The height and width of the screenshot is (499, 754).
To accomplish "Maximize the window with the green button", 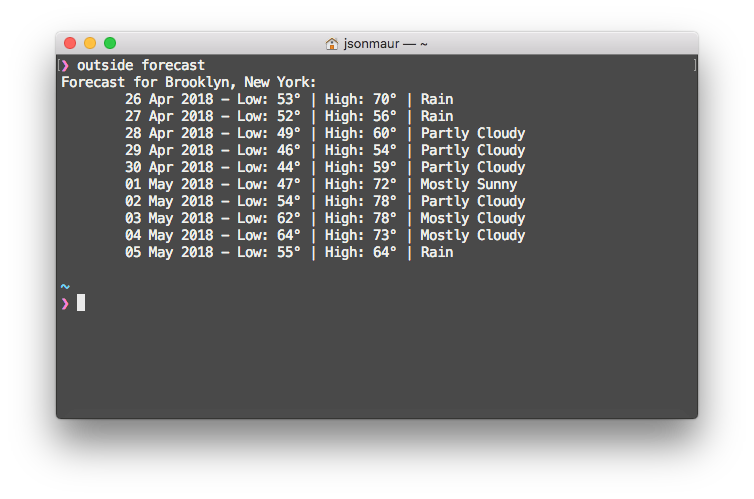I will click(110, 43).
